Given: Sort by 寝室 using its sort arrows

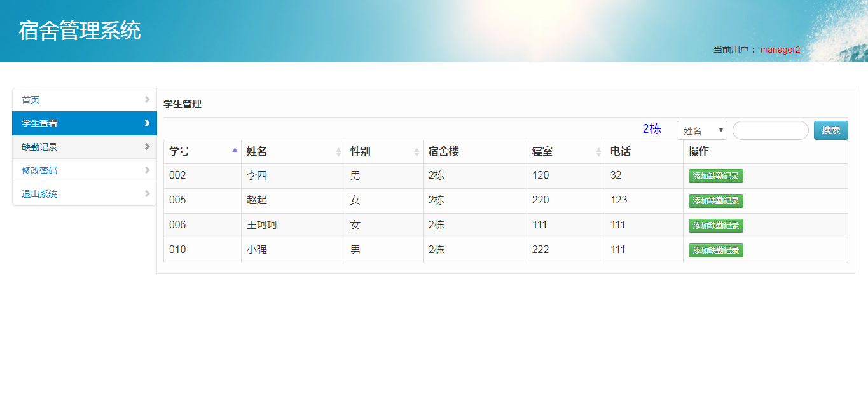Looking at the screenshot, I should point(598,152).
